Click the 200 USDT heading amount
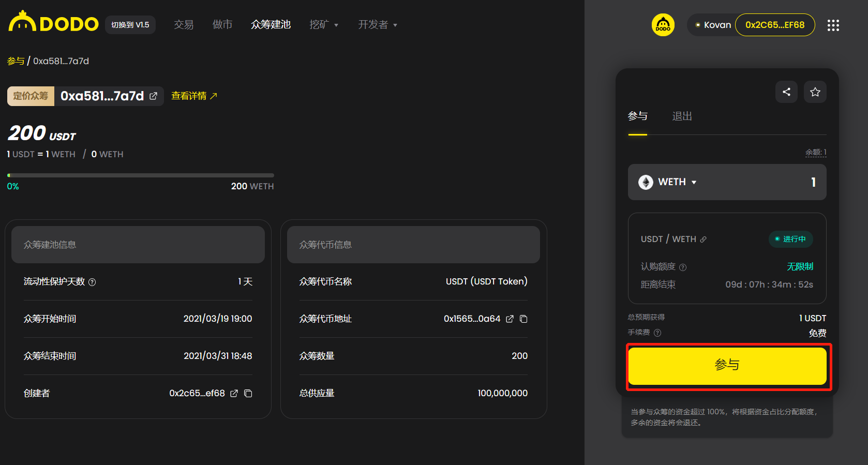The image size is (868, 465). point(42,133)
